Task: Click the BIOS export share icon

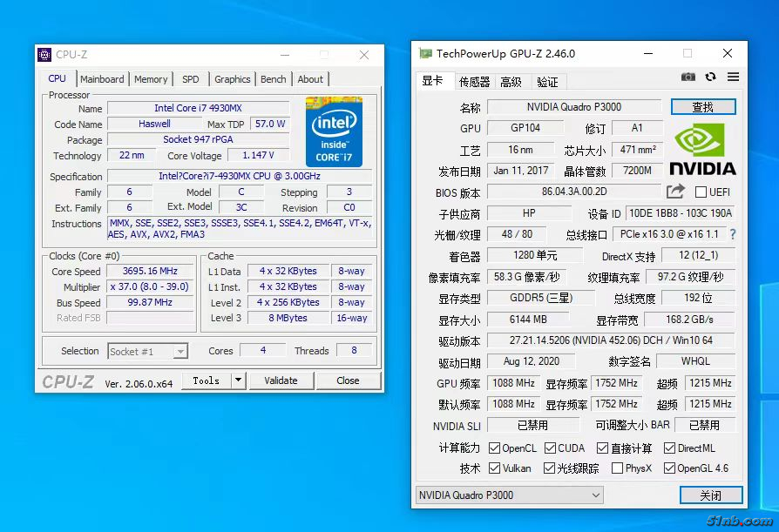Action: pos(675,191)
